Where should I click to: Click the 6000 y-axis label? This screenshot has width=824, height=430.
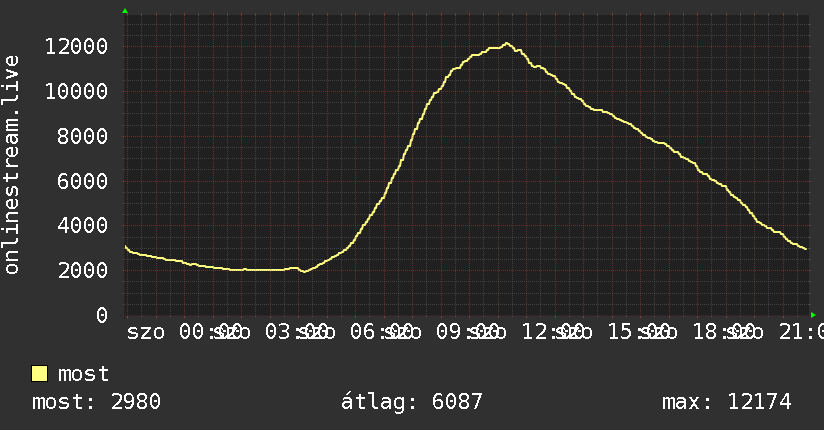[83, 181]
